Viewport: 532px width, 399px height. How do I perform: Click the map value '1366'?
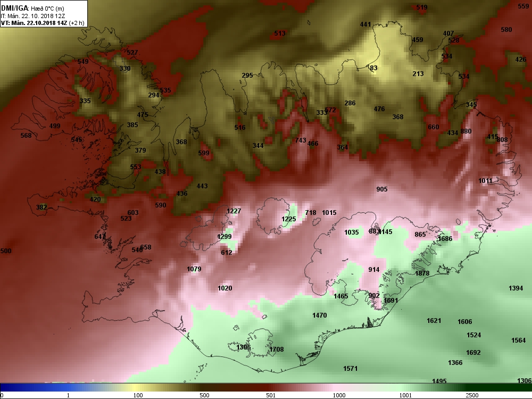[x=455, y=362]
